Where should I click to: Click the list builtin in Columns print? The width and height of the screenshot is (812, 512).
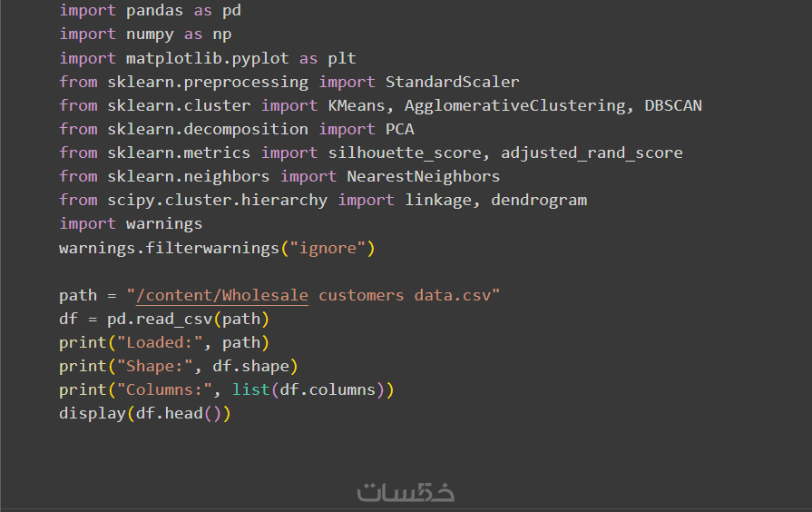click(251, 389)
